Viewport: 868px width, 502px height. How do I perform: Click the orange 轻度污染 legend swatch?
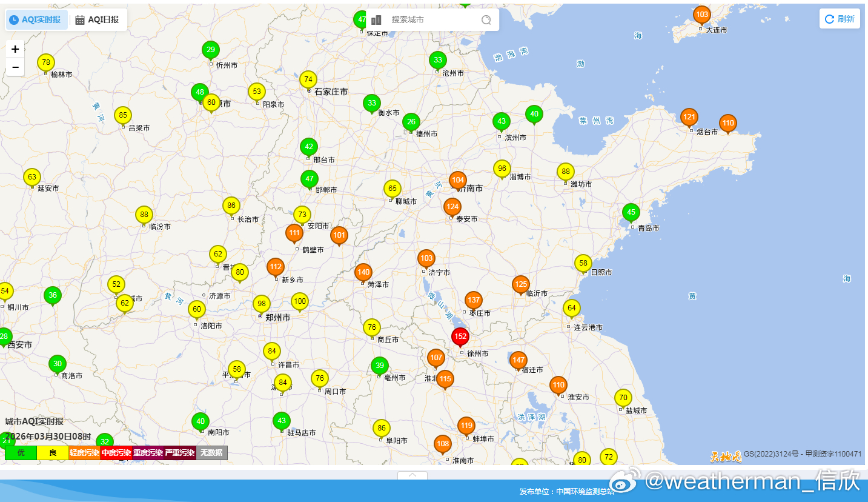click(84, 453)
